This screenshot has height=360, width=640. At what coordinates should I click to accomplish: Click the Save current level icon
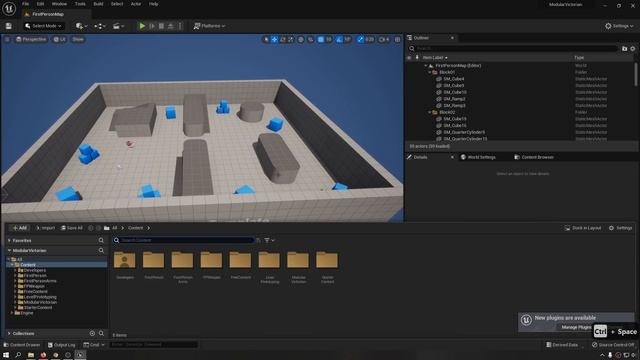9,26
